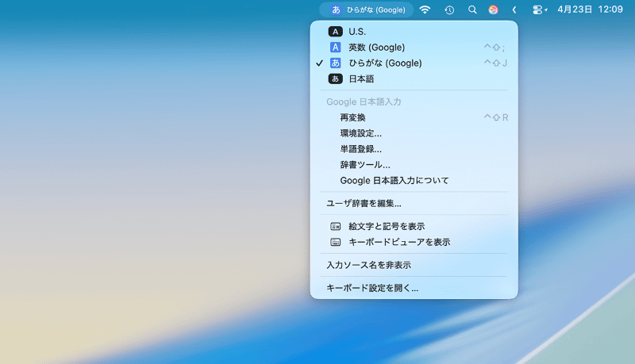Open 辞書ツール... dictionary tool

pos(414,165)
